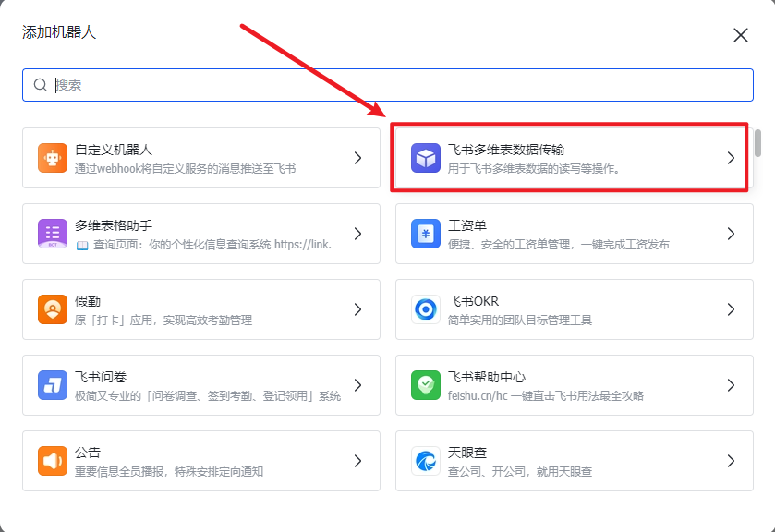Image resolution: width=775 pixels, height=532 pixels.
Task: Click the magnifier icon in search box
Action: click(x=40, y=85)
